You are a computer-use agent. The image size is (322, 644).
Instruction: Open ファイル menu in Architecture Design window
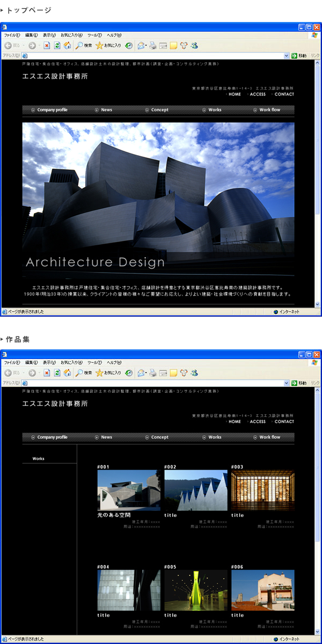coord(12,35)
